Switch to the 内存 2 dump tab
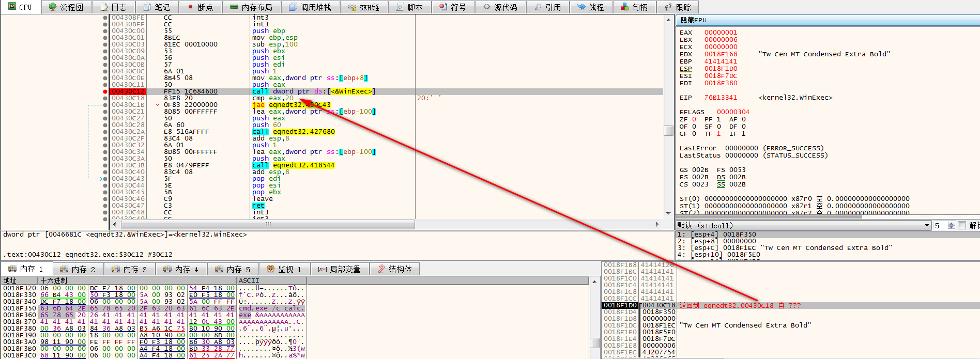Image resolution: width=980 pixels, height=359 pixels. pos(78,269)
